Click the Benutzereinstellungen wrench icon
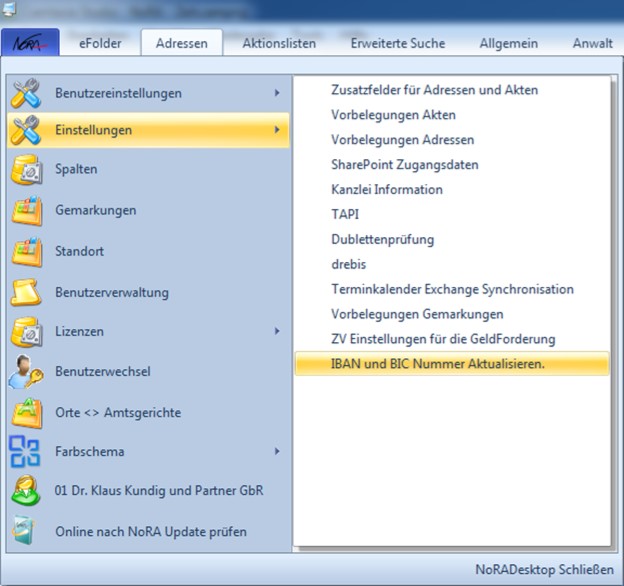The image size is (624, 586). click(x=26, y=93)
